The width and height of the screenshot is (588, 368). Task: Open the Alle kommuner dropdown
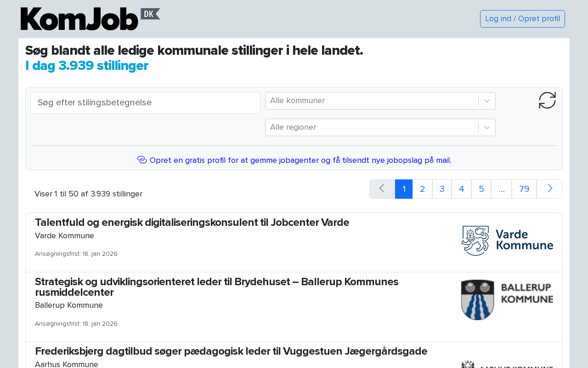coord(380,101)
